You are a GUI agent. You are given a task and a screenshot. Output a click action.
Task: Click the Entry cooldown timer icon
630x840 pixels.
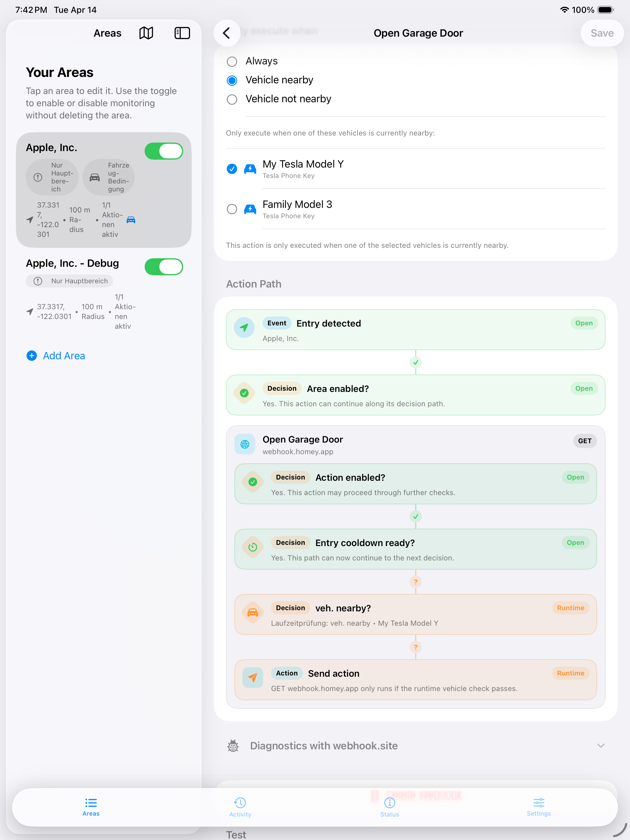(x=253, y=547)
